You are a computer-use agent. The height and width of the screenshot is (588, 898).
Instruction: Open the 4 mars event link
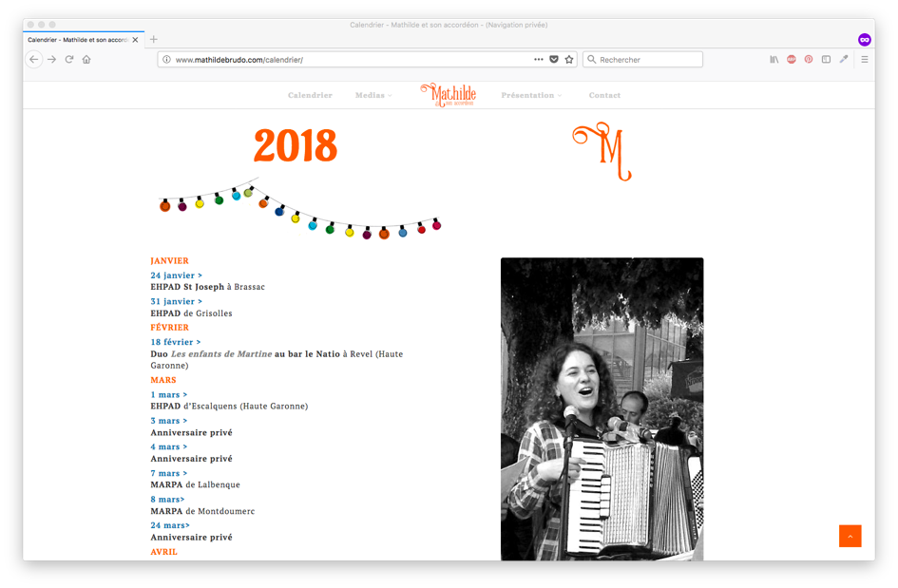pos(169,447)
